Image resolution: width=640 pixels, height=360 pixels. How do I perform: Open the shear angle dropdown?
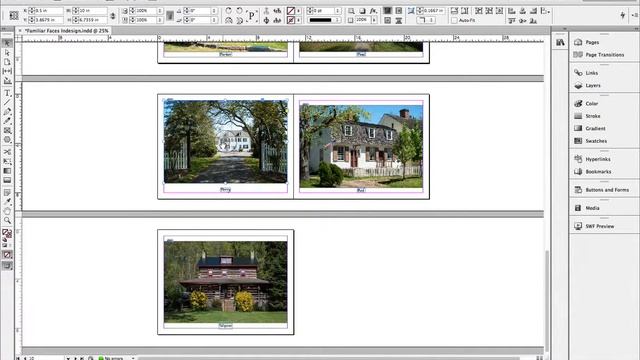214,20
